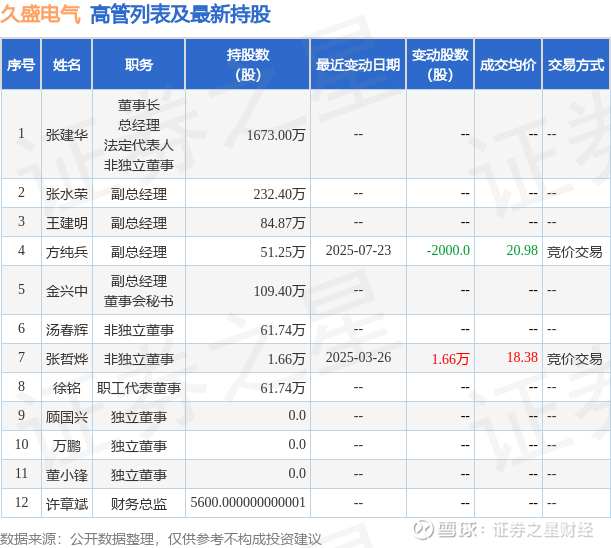Click the 董事会秘书 title
Image resolution: width=611 pixels, height=548 pixels.
pyautogui.click(x=139, y=301)
